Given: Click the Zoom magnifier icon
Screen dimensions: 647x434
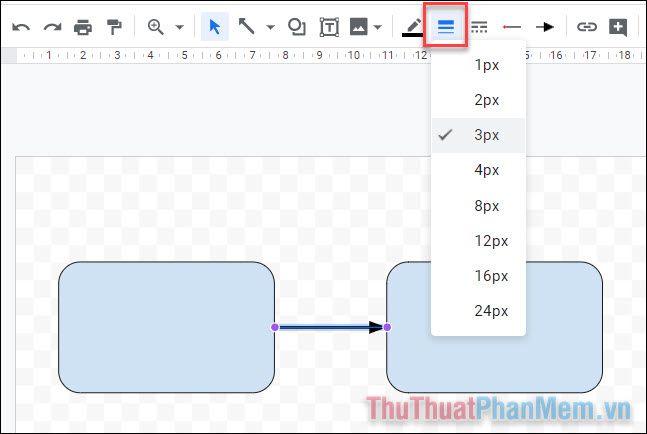Looking at the screenshot, I should click(156, 27).
